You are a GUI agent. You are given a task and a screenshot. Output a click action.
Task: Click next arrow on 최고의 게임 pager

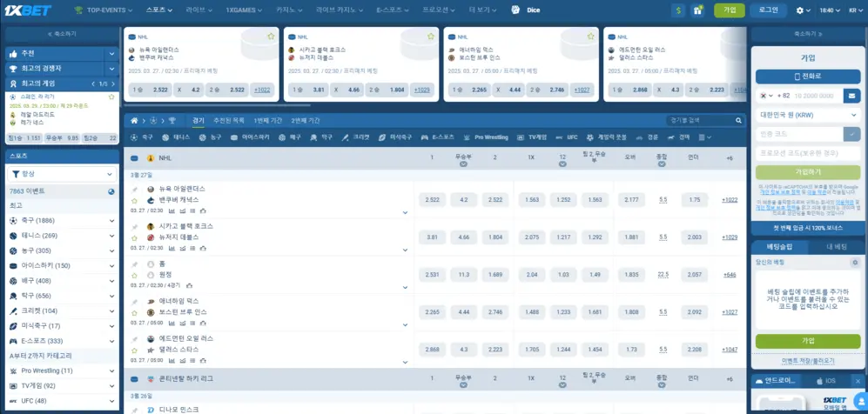(113, 84)
